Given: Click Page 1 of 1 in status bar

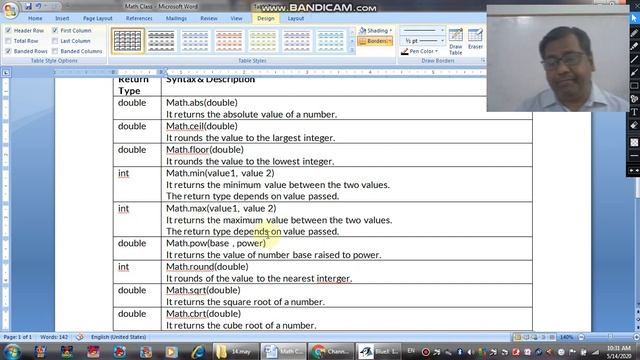Looking at the screenshot, I should (18, 337).
